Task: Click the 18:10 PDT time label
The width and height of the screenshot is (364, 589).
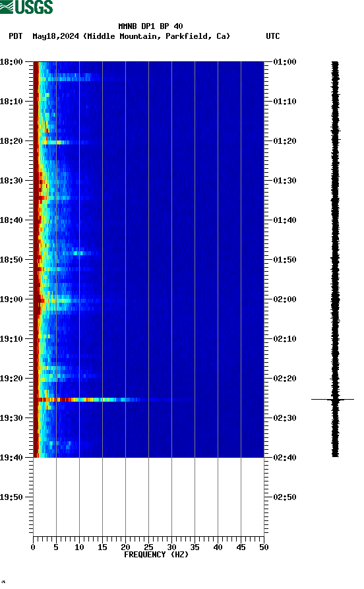Action: (x=11, y=102)
